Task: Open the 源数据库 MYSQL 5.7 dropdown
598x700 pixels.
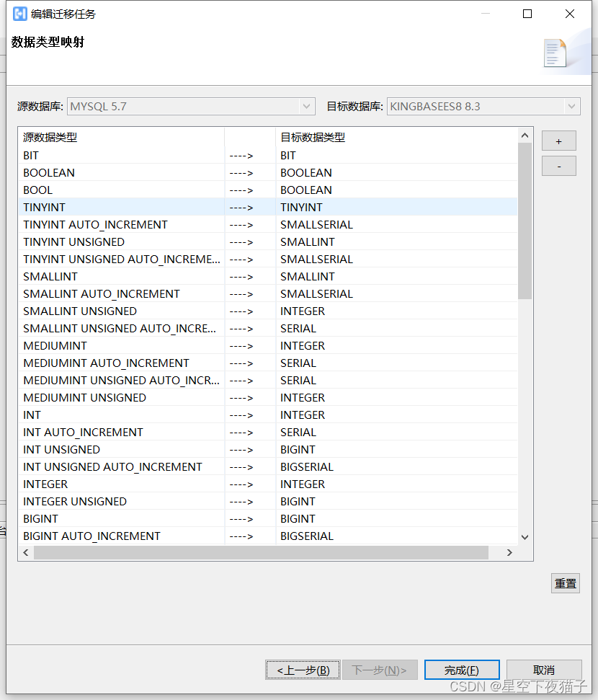Action: click(191, 106)
